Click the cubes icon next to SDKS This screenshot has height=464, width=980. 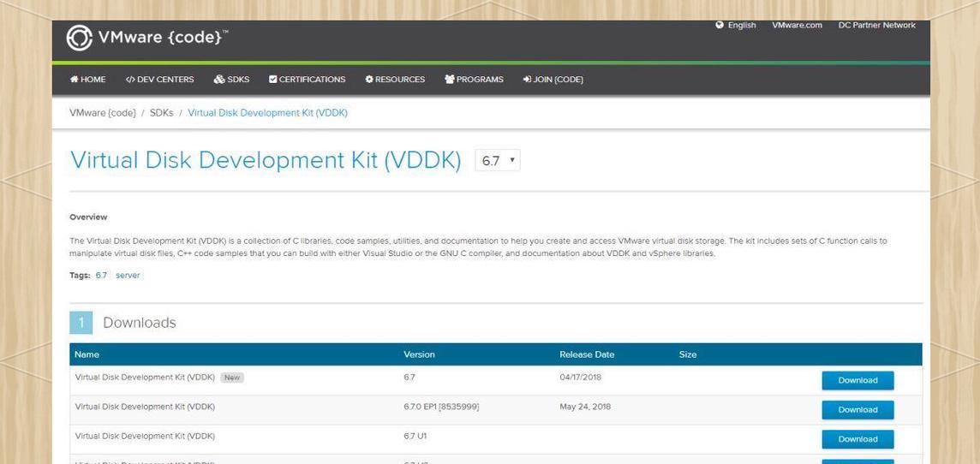[218, 80]
